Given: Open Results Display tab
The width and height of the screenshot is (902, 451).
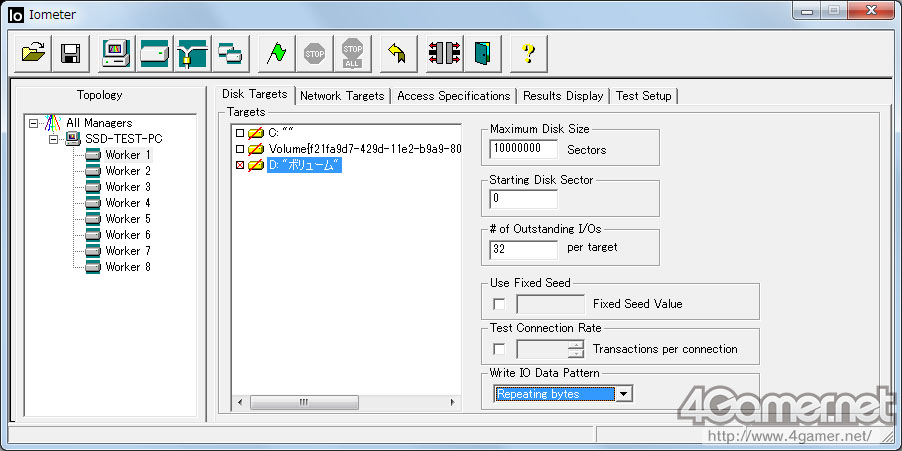Looking at the screenshot, I should click(563, 96).
